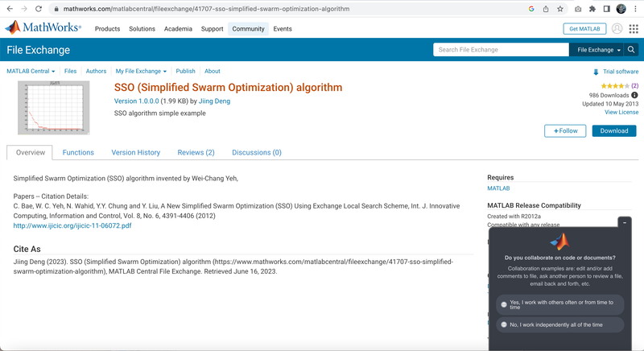Open the Solutions menu

[x=142, y=29]
